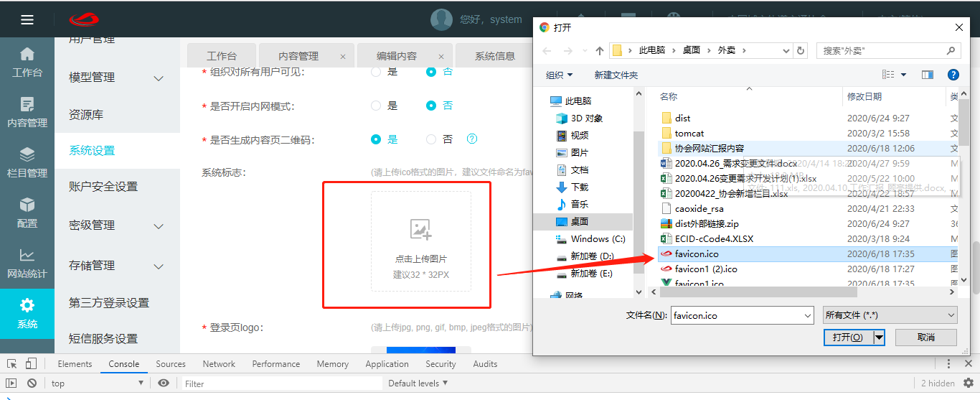Select the dist外部链接.zip file
Viewport: 980px width, 400px height.
click(x=707, y=224)
